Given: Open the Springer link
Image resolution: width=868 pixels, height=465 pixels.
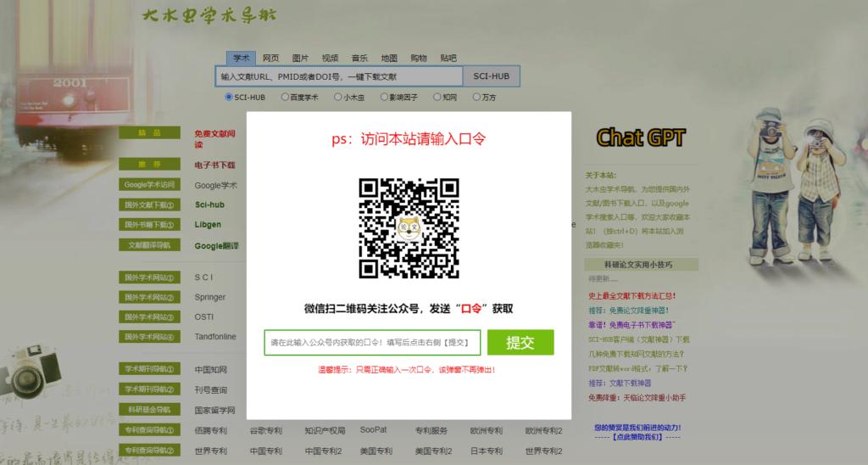Looking at the screenshot, I should pos(210,298).
